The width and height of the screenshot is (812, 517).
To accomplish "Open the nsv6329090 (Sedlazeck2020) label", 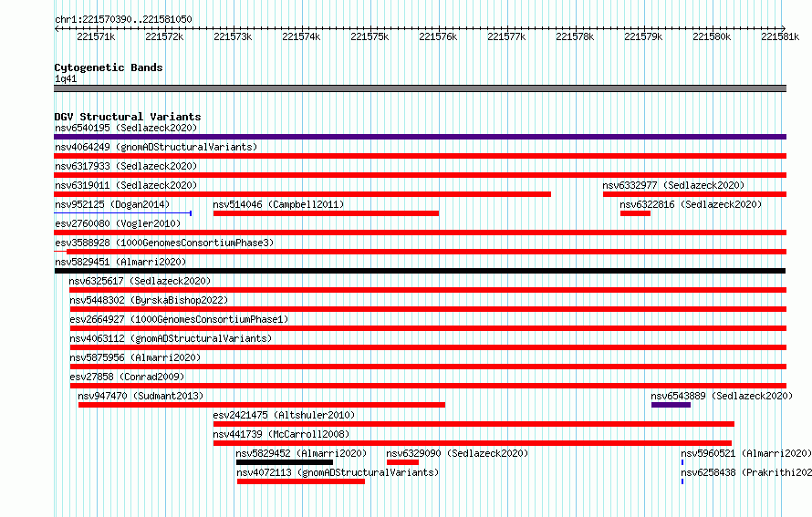I will pyautogui.click(x=457, y=453).
